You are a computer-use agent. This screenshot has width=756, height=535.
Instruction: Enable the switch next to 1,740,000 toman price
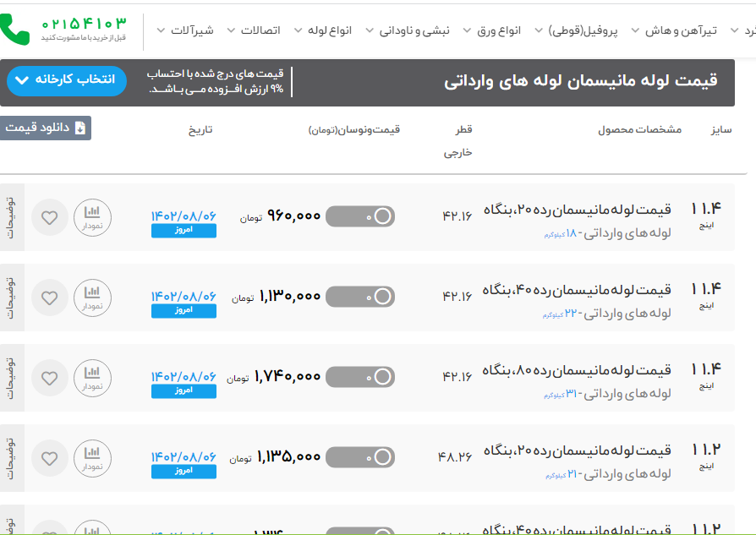coord(360,377)
